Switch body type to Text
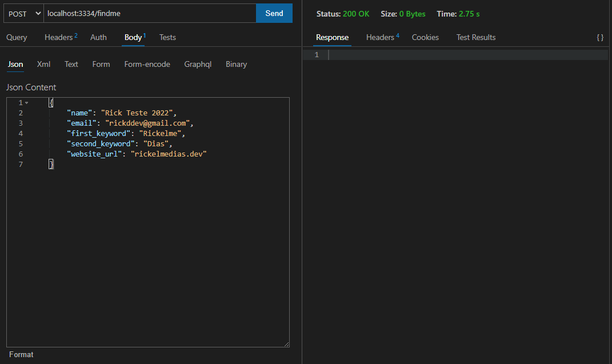Image resolution: width=612 pixels, height=364 pixels. (x=71, y=65)
